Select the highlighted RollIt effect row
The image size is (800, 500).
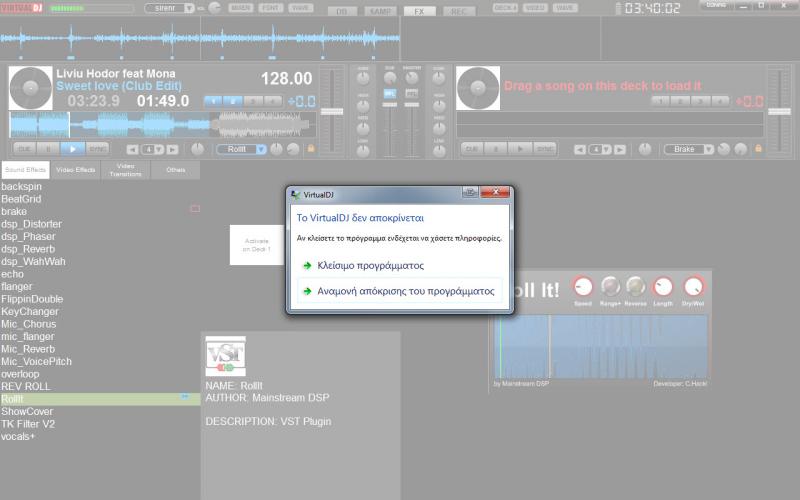(x=100, y=399)
